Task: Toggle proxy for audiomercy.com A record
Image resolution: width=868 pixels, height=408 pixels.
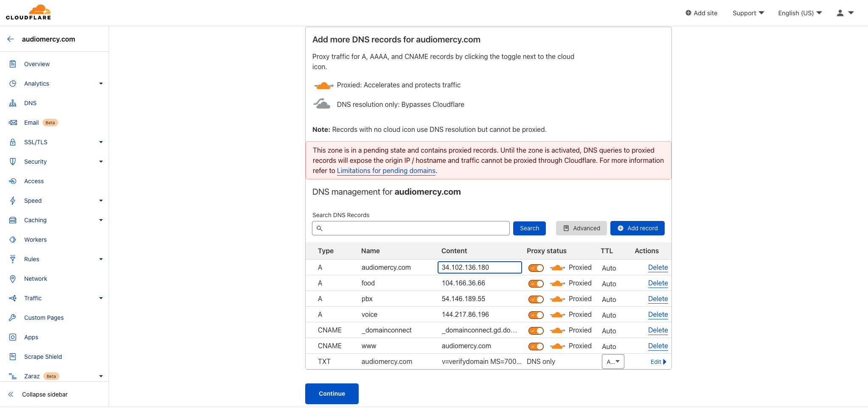Action: [x=536, y=268]
